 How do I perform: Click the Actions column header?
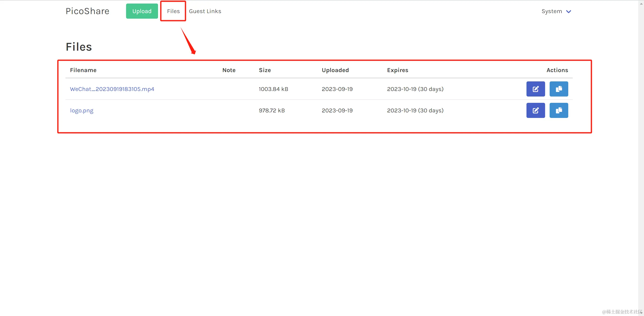[x=557, y=70]
